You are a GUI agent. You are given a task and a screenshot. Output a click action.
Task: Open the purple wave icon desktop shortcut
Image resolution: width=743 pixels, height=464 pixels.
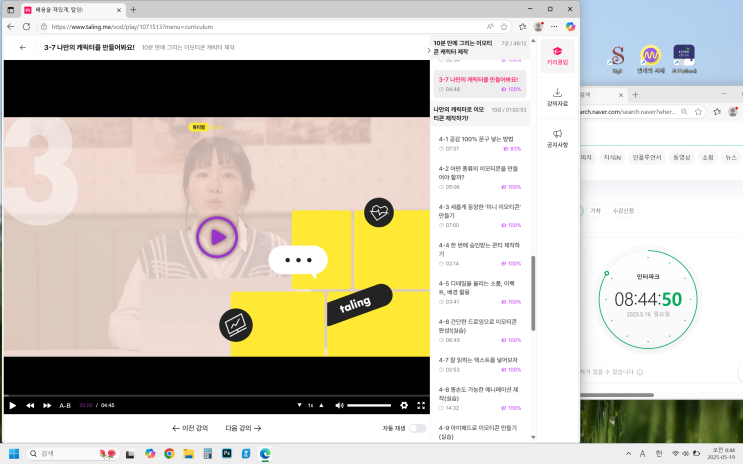click(651, 60)
